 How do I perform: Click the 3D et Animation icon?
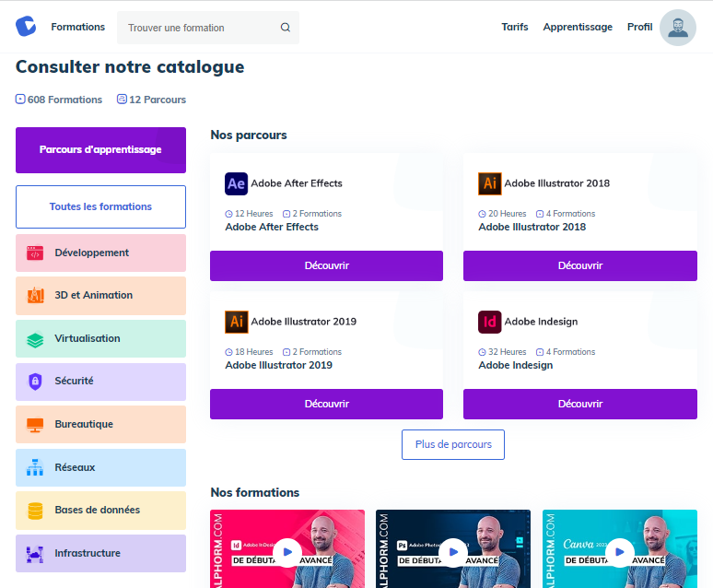(35, 295)
